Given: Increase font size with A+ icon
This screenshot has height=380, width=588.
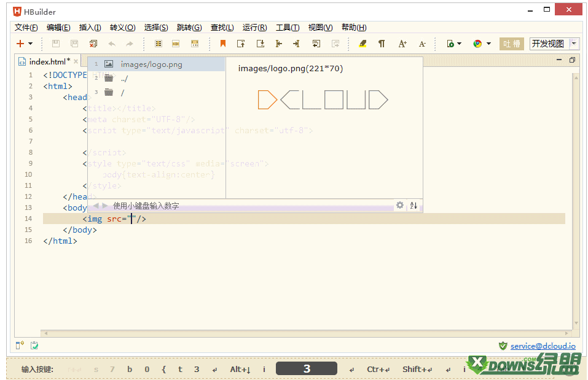Looking at the screenshot, I should pos(402,44).
